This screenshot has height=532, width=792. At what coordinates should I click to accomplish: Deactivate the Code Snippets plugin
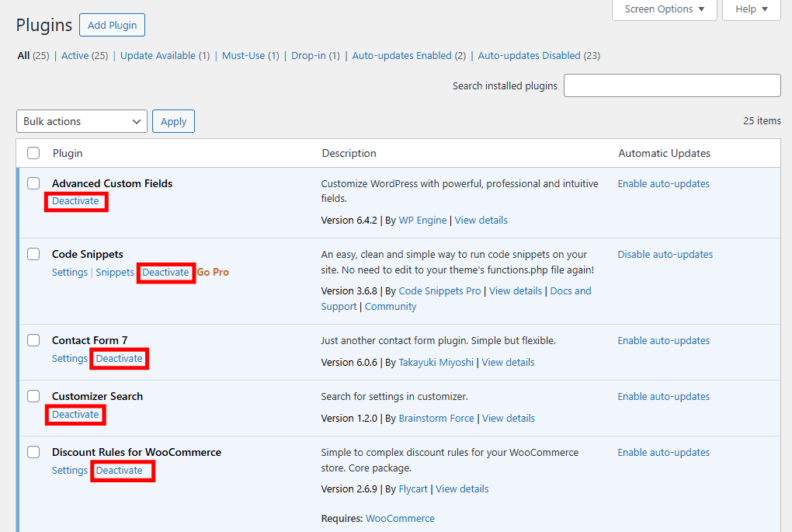point(165,273)
